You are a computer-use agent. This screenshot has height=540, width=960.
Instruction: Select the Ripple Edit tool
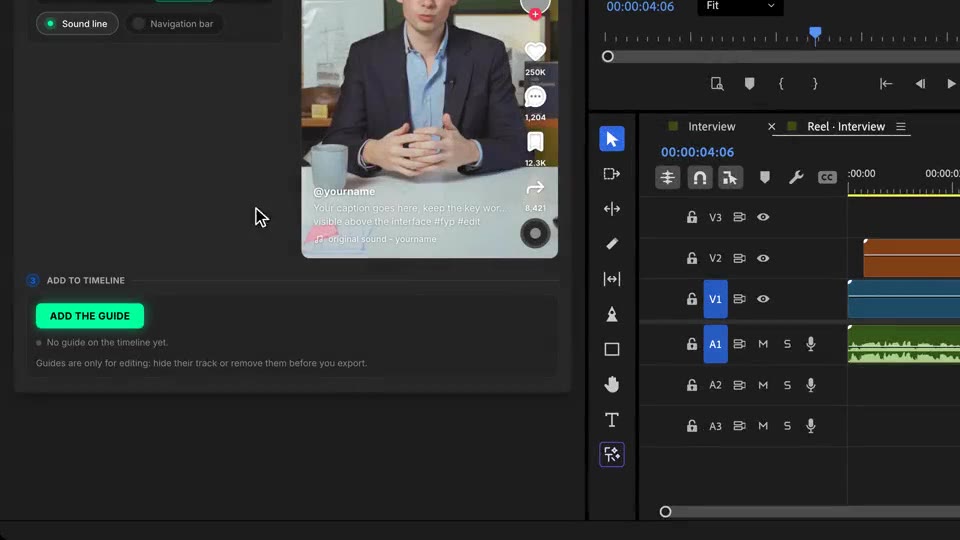point(612,209)
